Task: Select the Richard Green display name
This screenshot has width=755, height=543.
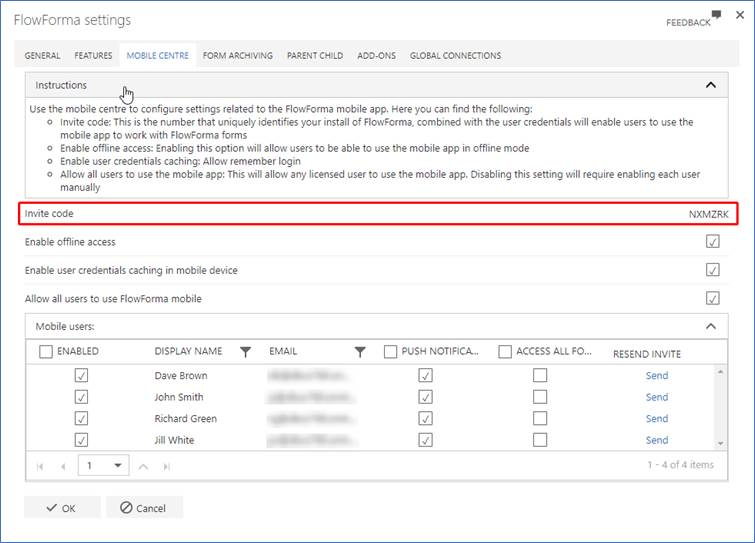Action: (x=185, y=419)
